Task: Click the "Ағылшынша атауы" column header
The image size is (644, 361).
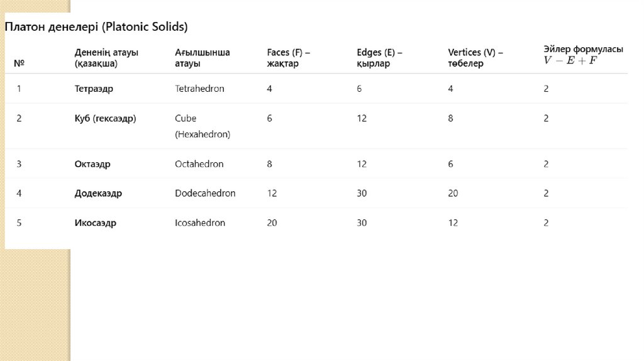Action: (203, 58)
